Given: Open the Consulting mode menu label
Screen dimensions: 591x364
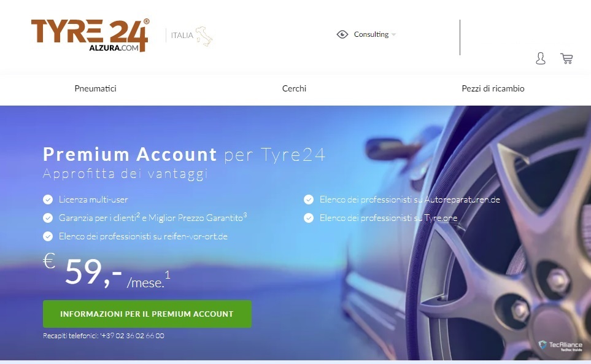Looking at the screenshot, I should click(371, 34).
